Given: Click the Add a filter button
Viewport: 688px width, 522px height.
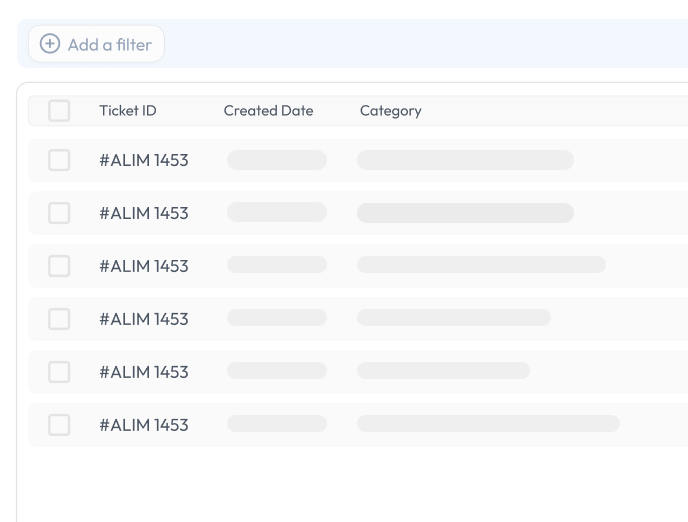Looking at the screenshot, I should pos(96,44).
